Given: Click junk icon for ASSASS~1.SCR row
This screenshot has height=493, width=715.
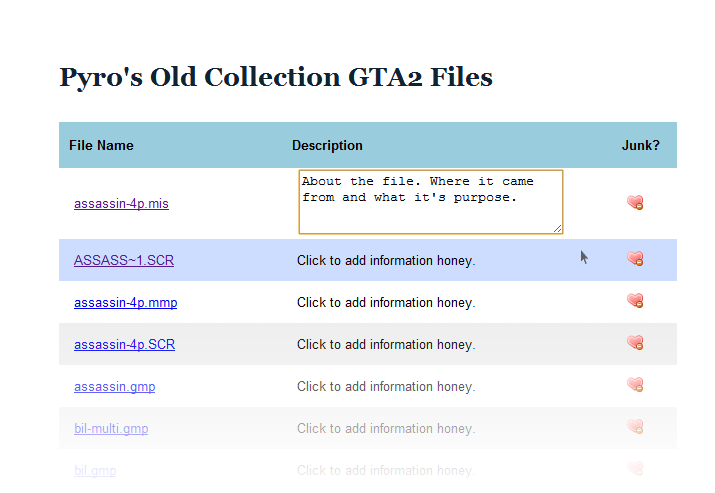Looking at the screenshot, I should tap(635, 259).
